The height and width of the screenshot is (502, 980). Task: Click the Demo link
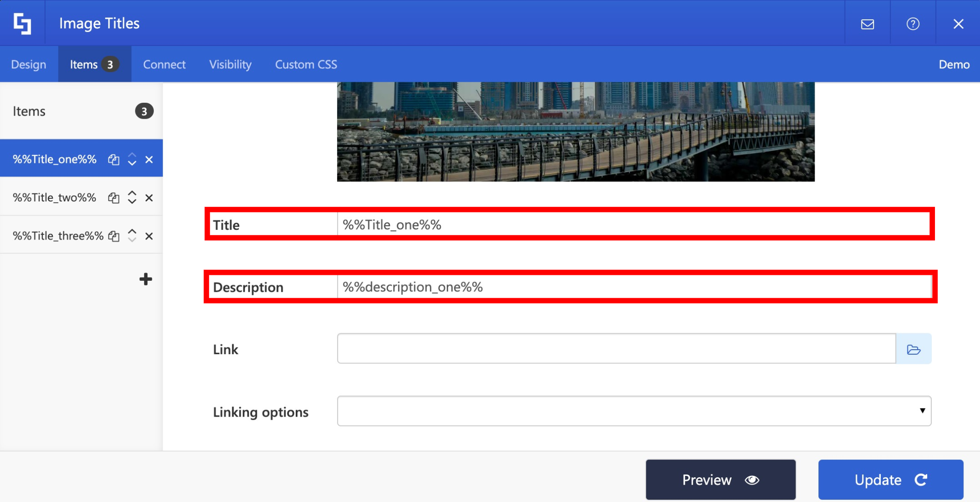point(954,64)
